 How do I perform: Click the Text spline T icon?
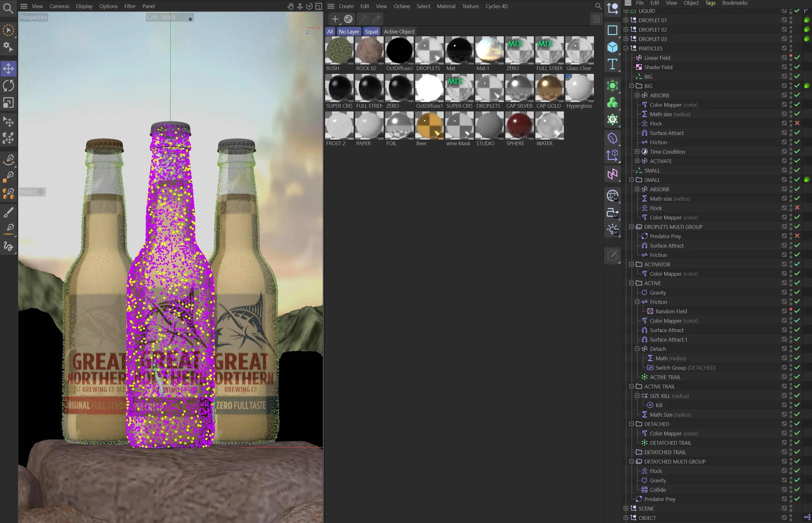(612, 64)
